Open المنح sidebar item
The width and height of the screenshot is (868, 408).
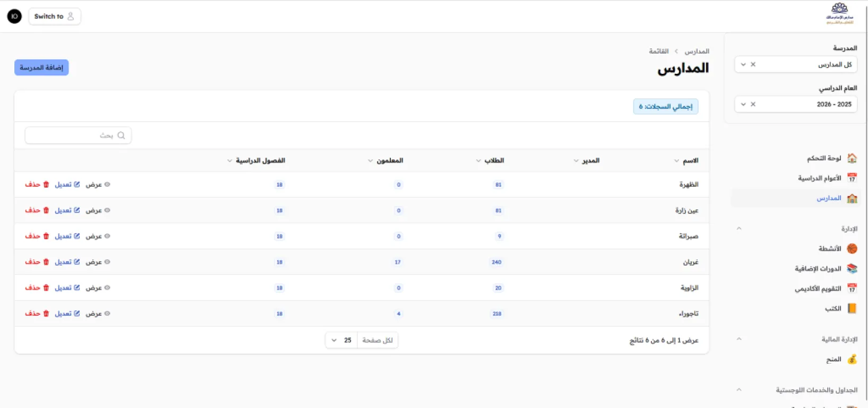point(796,360)
